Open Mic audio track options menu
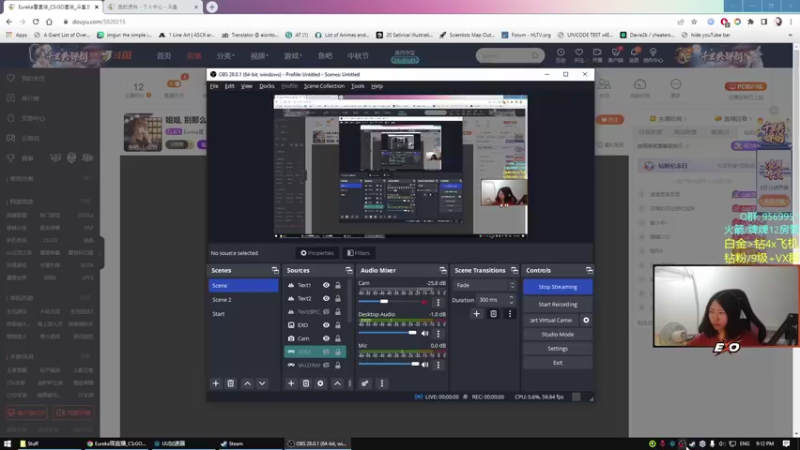The width and height of the screenshot is (800, 450). tap(438, 364)
